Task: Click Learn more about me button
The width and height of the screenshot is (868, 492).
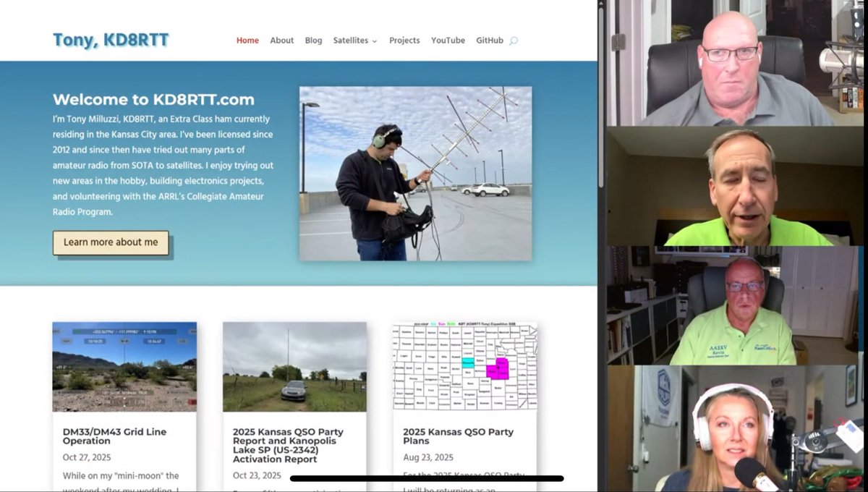Action: pyautogui.click(x=111, y=242)
